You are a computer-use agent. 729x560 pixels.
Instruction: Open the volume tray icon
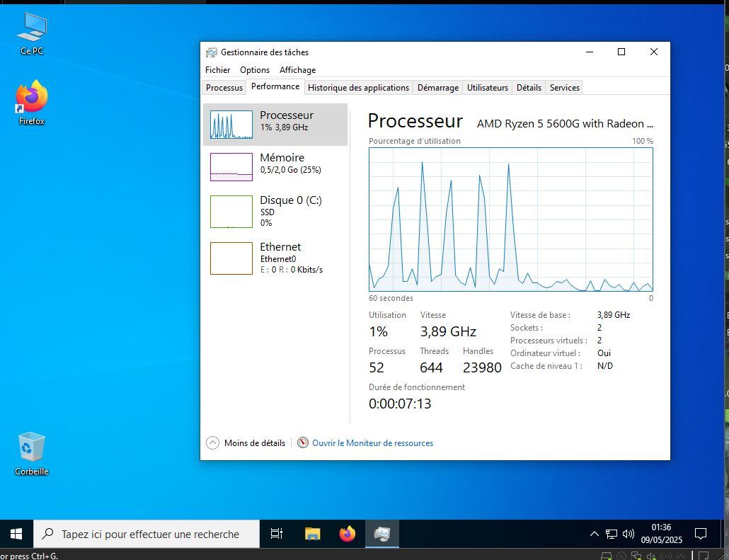(628, 534)
